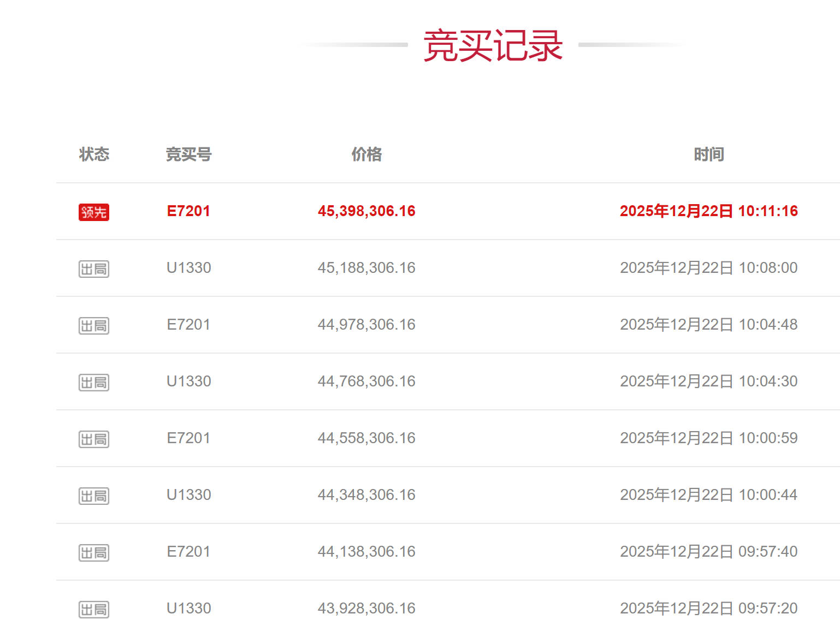
Task: Click 出局 badge beside price 44,978,306.16
Action: click(94, 325)
